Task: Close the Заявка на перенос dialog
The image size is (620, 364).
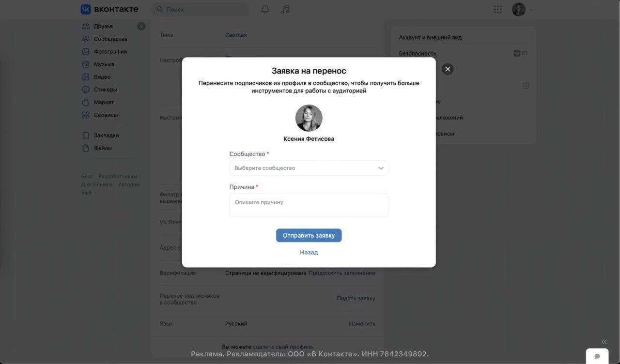Action: tap(448, 69)
